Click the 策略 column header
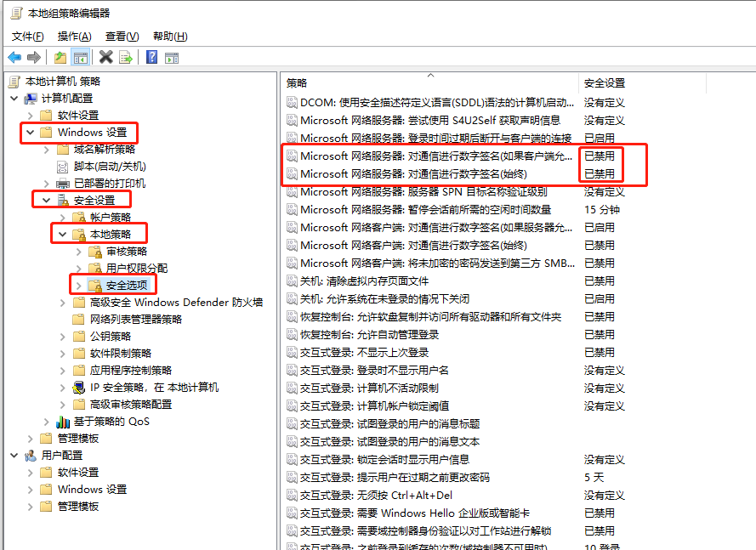This screenshot has height=550, width=756. (x=298, y=83)
